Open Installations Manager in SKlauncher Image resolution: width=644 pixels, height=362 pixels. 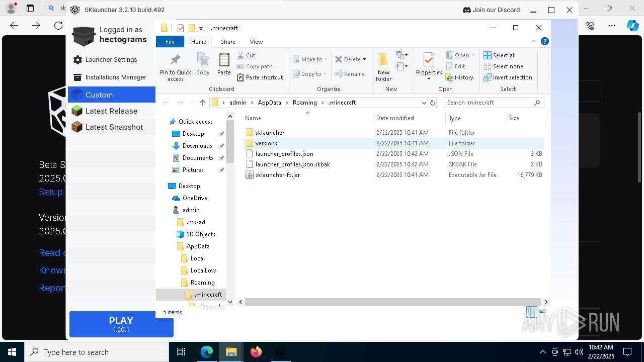(116, 77)
